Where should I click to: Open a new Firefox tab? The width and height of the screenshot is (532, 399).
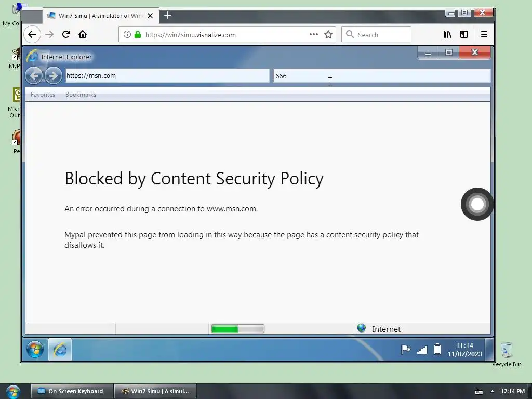pyautogui.click(x=168, y=15)
